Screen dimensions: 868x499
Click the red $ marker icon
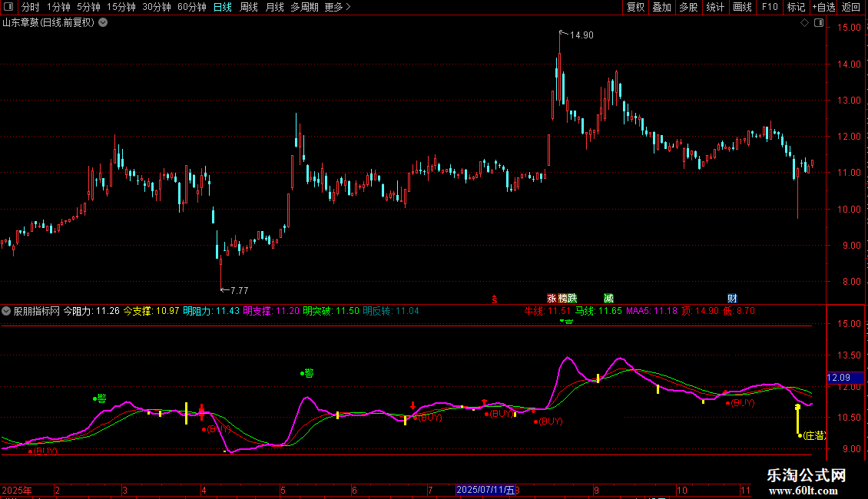pyautogui.click(x=495, y=299)
